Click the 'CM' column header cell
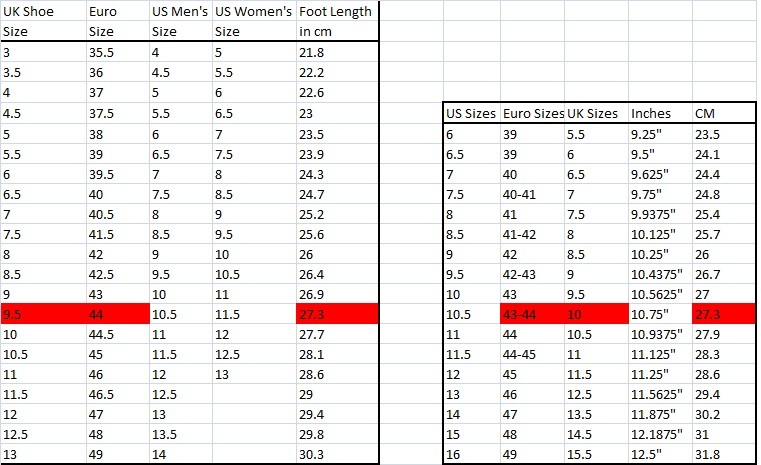 point(724,113)
